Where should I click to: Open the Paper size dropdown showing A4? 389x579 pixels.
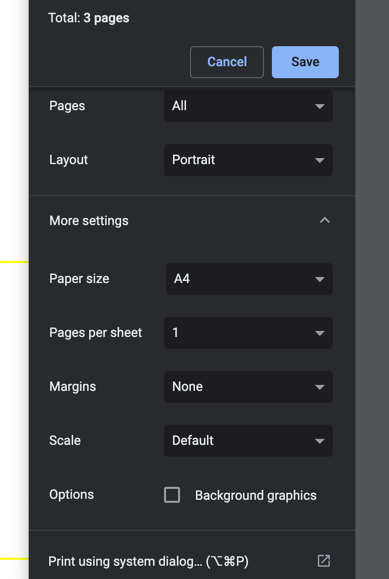249,279
